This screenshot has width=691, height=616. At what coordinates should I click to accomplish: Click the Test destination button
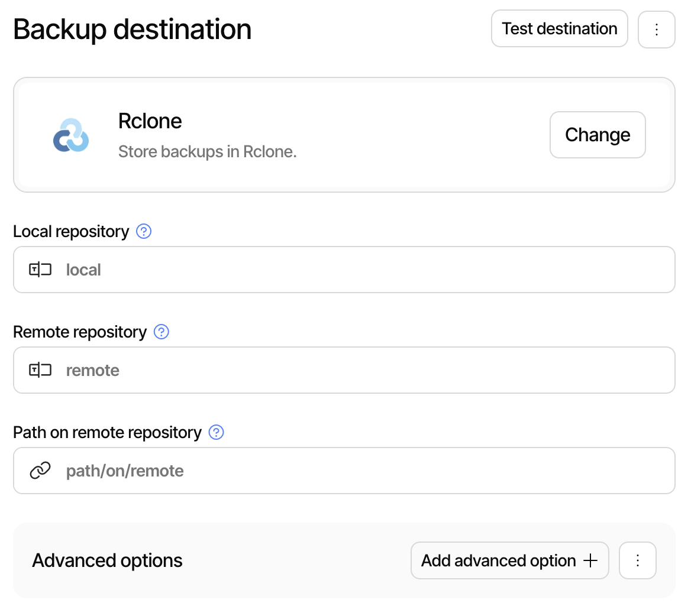coord(559,28)
